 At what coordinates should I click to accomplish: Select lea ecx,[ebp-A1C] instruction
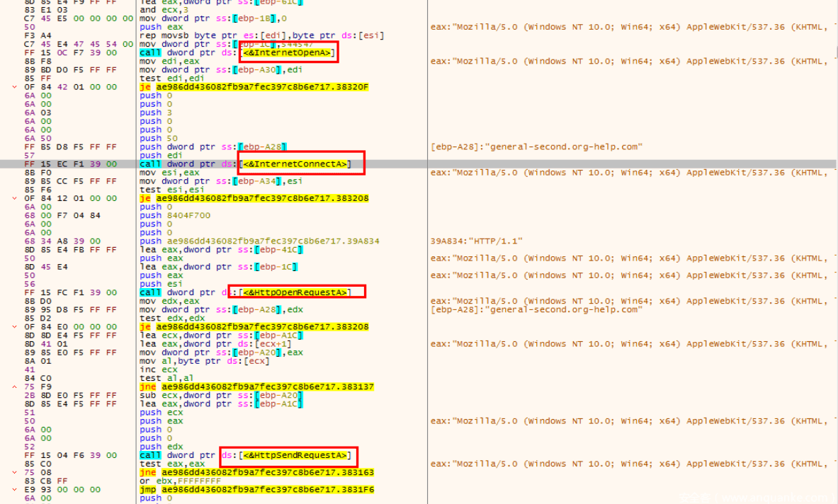221,336
